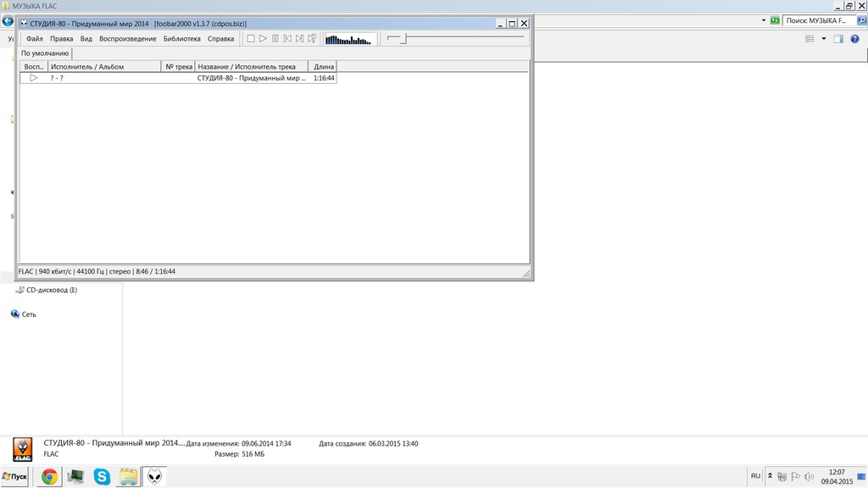The image size is (868, 488).
Task: Skip to previous track in foobar2000
Action: (x=287, y=39)
